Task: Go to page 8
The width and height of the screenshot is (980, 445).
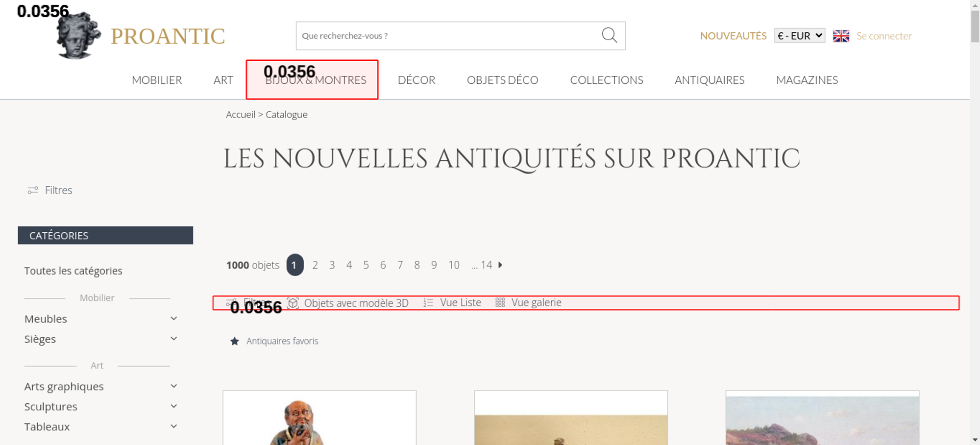Action: [417, 265]
